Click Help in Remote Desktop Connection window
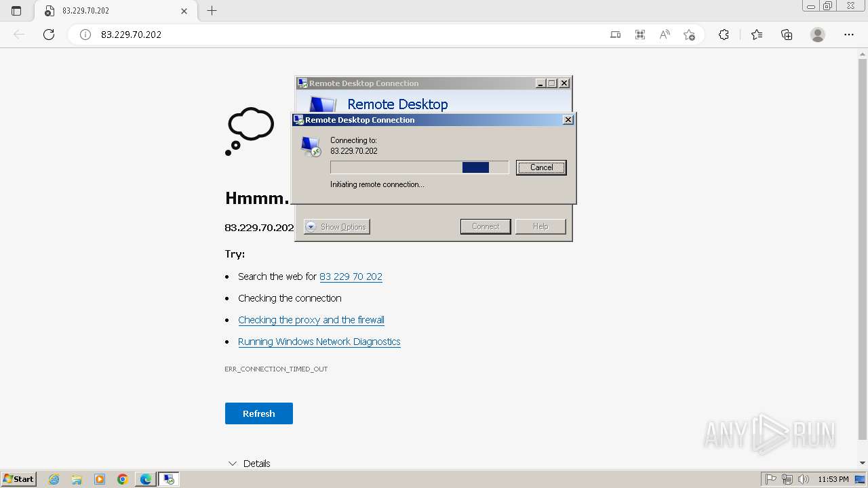Screen dimensions: 868x488 click(540, 227)
